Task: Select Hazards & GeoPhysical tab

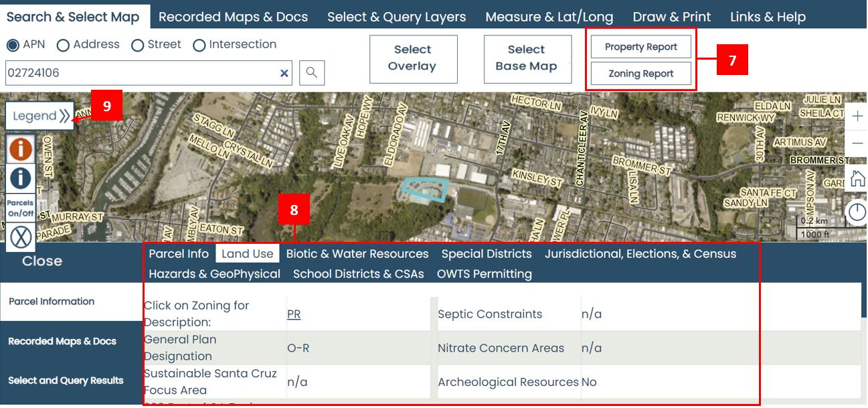Action: [214, 273]
